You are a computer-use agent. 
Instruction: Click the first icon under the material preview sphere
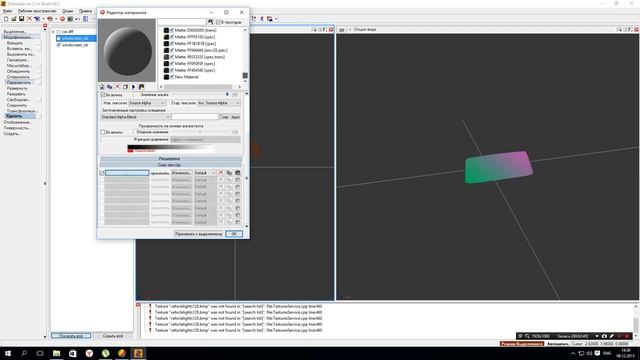(x=102, y=87)
